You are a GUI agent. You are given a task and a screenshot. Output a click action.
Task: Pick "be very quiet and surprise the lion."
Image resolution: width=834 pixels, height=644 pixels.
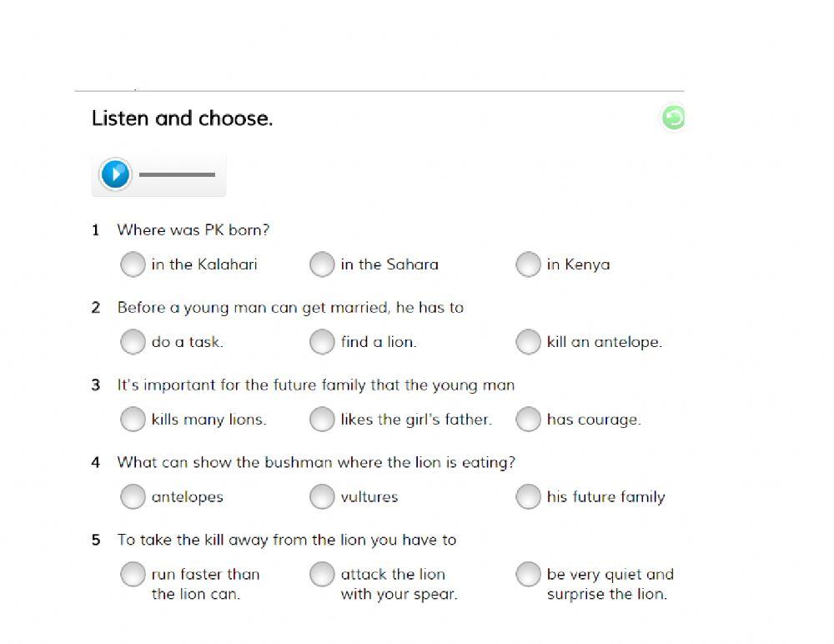528,574
